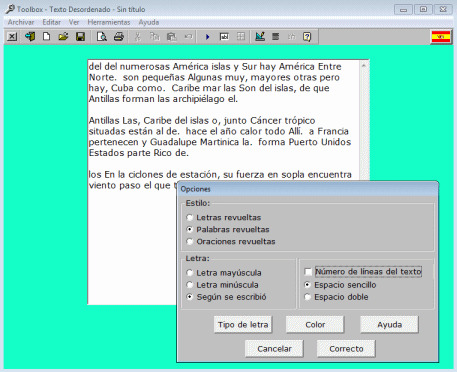Click the text box toolbar icon
457x372 pixels.
click(224, 37)
